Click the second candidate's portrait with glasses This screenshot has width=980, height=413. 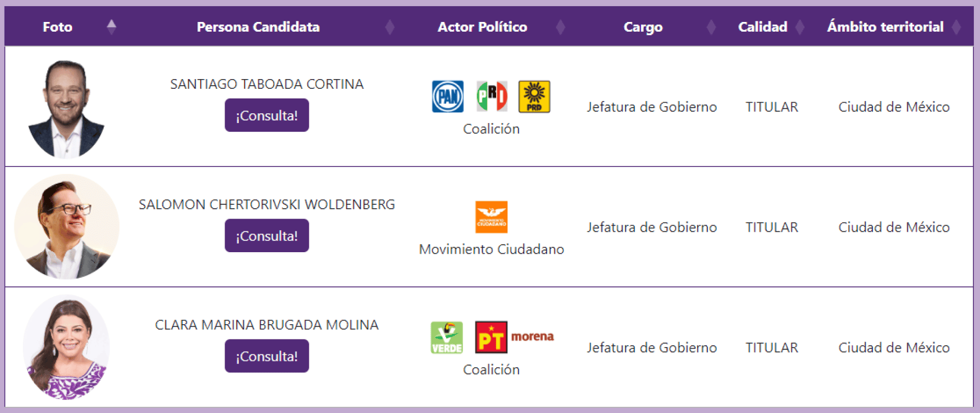click(x=67, y=227)
